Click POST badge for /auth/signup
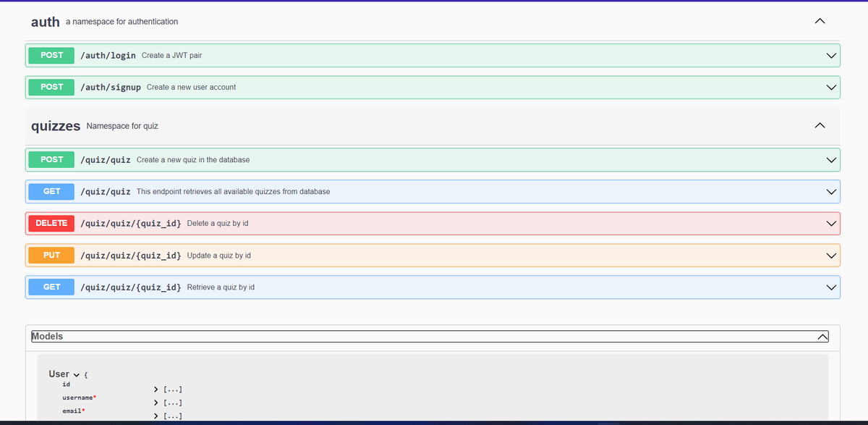 (x=52, y=87)
